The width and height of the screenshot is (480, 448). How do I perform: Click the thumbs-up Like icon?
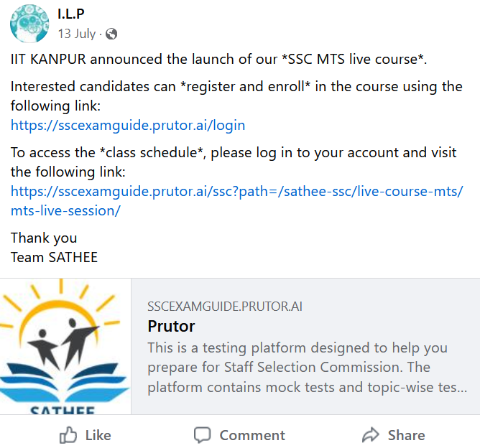[68, 435]
